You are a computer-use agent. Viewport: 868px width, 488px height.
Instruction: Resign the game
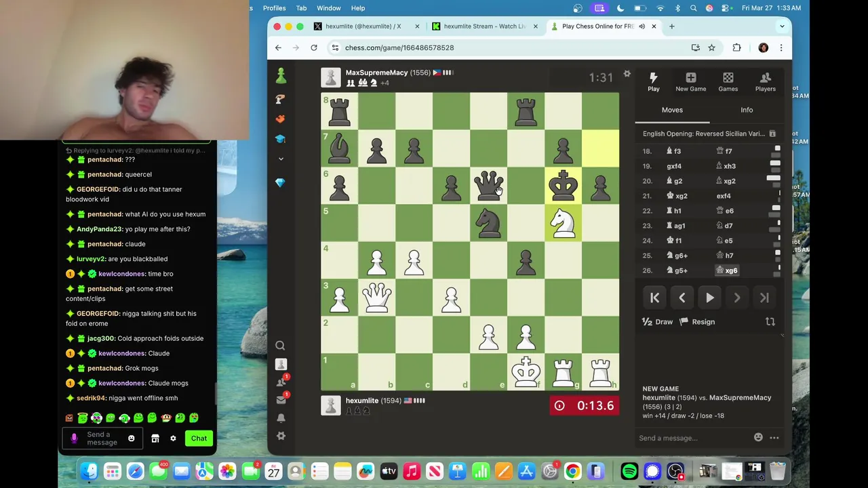click(x=697, y=322)
